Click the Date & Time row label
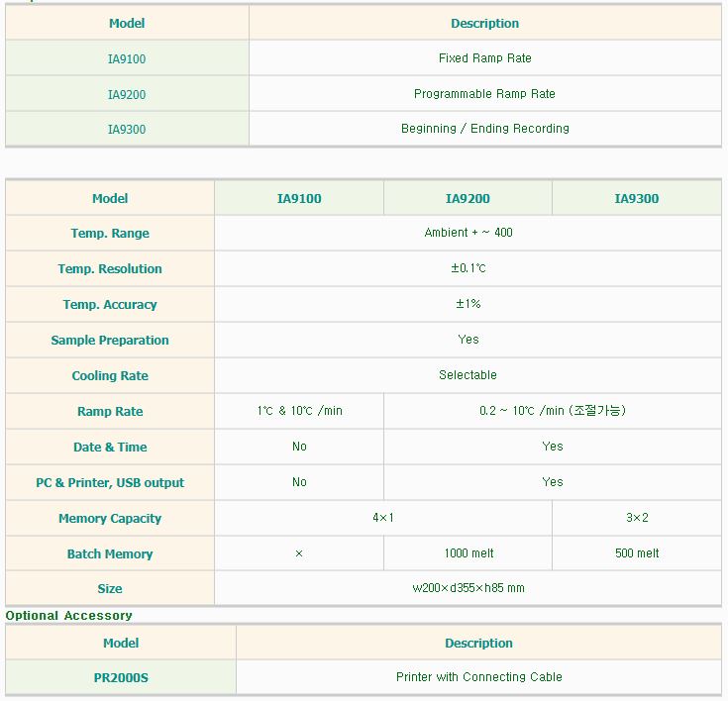 (x=110, y=448)
